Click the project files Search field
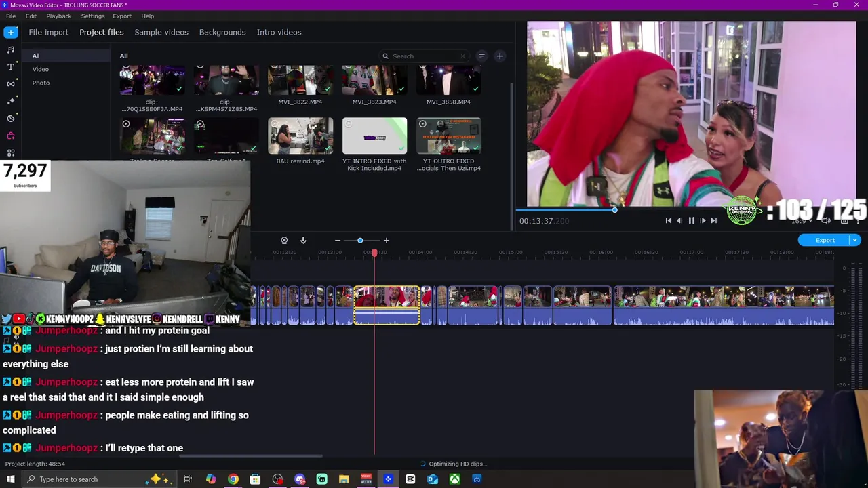The width and height of the screenshot is (868, 488). click(424, 56)
